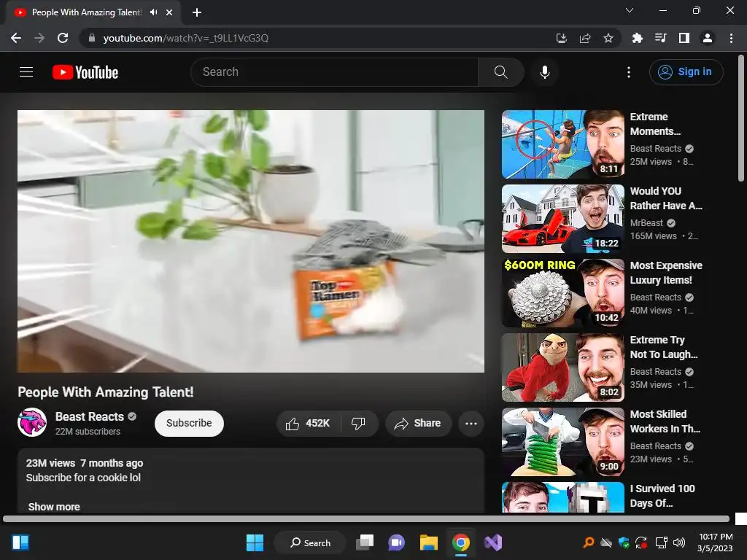Go back with browser back arrow
This screenshot has width=747, height=560.
click(16, 38)
